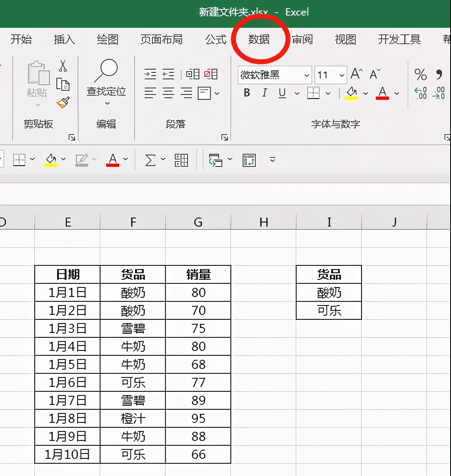Select cell with 橙汁
The height and width of the screenshot is (476, 451).
pyautogui.click(x=133, y=418)
